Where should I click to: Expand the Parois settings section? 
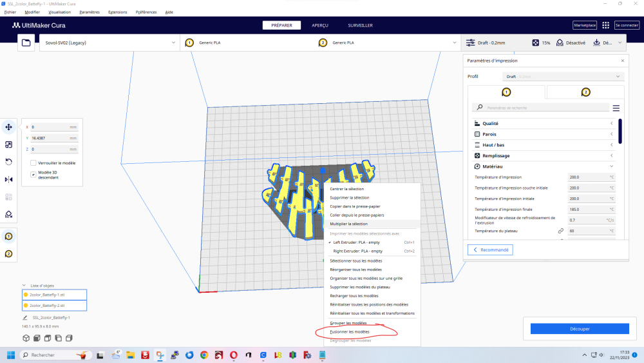(544, 134)
